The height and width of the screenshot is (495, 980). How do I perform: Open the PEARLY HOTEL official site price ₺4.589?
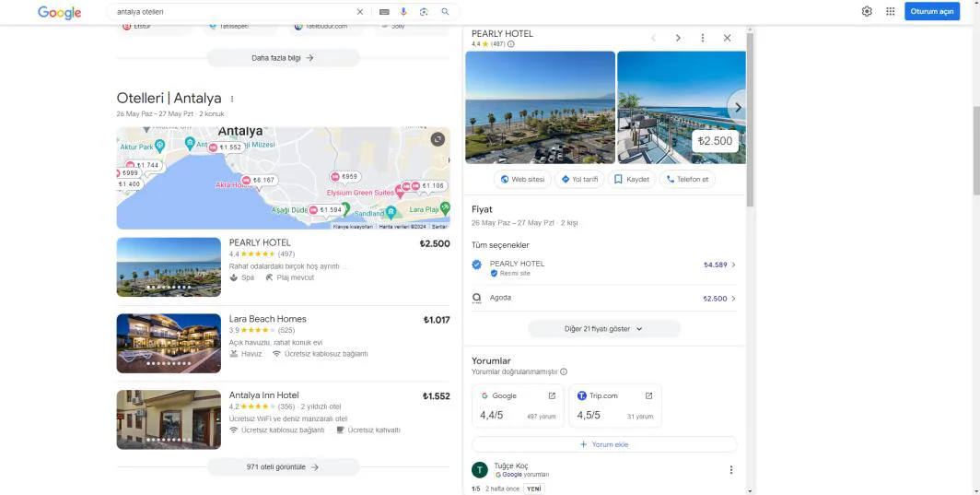604,267
